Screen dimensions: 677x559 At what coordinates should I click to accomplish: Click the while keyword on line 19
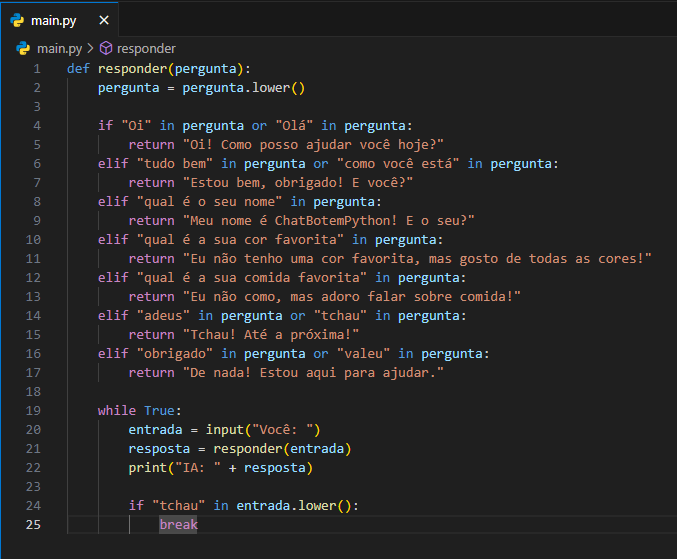click(x=117, y=411)
